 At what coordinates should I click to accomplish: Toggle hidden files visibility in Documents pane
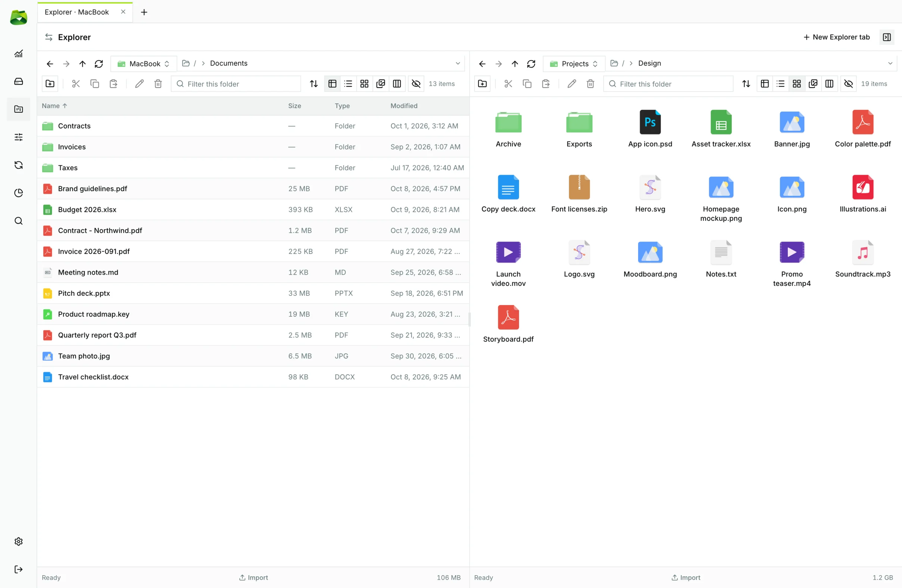416,84
